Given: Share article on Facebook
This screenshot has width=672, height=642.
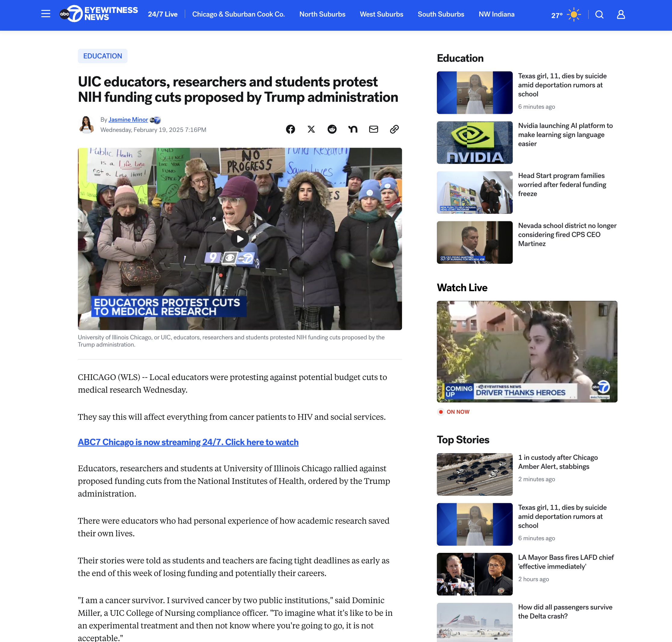Looking at the screenshot, I should (291, 129).
